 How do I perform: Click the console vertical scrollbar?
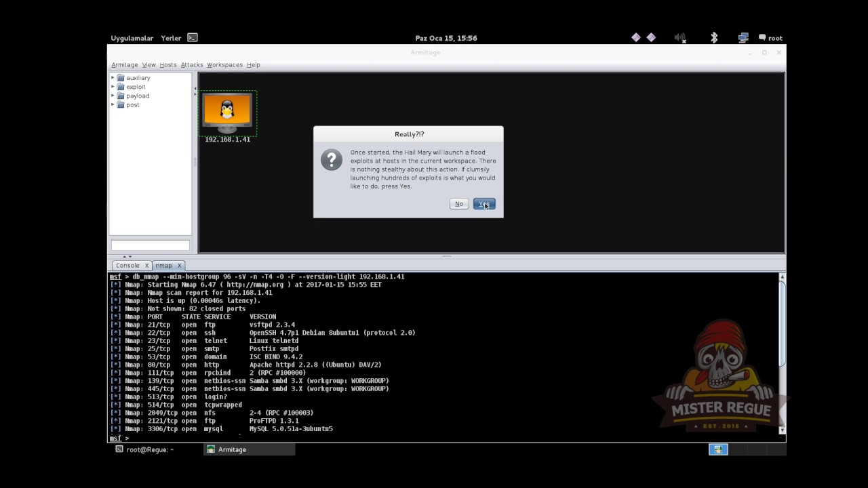pyautogui.click(x=782, y=353)
